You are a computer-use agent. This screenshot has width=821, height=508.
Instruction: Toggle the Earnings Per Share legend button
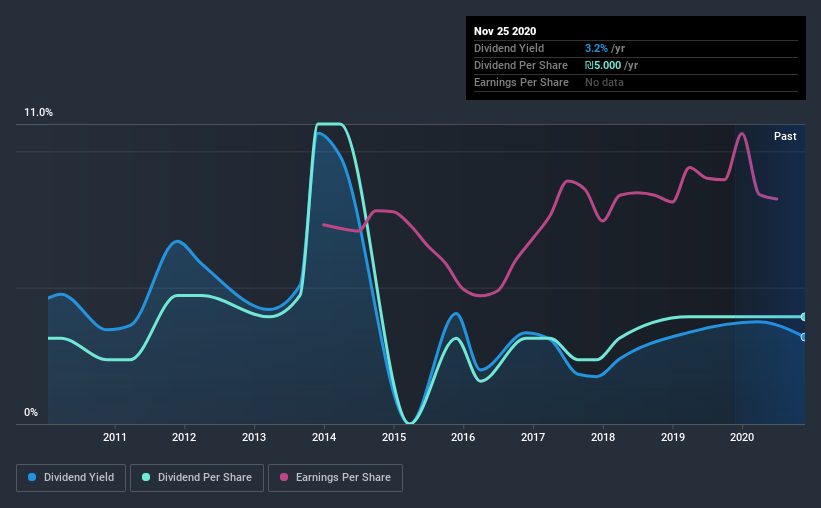coord(335,478)
